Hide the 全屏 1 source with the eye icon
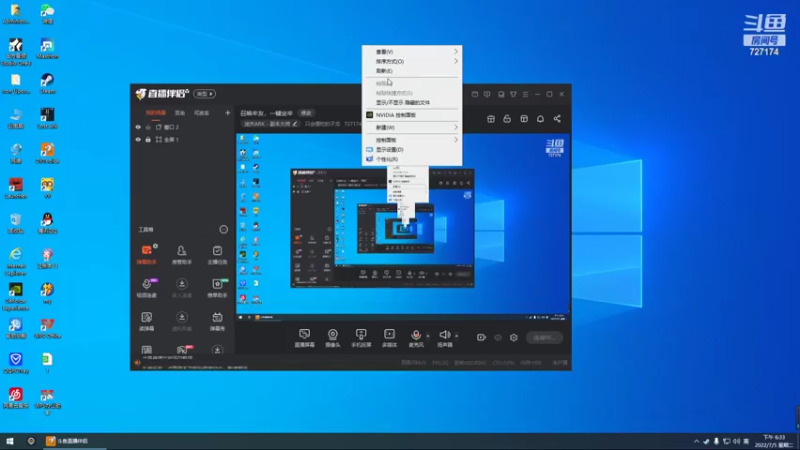Viewport: 800px width, 450px height. pyautogui.click(x=138, y=139)
